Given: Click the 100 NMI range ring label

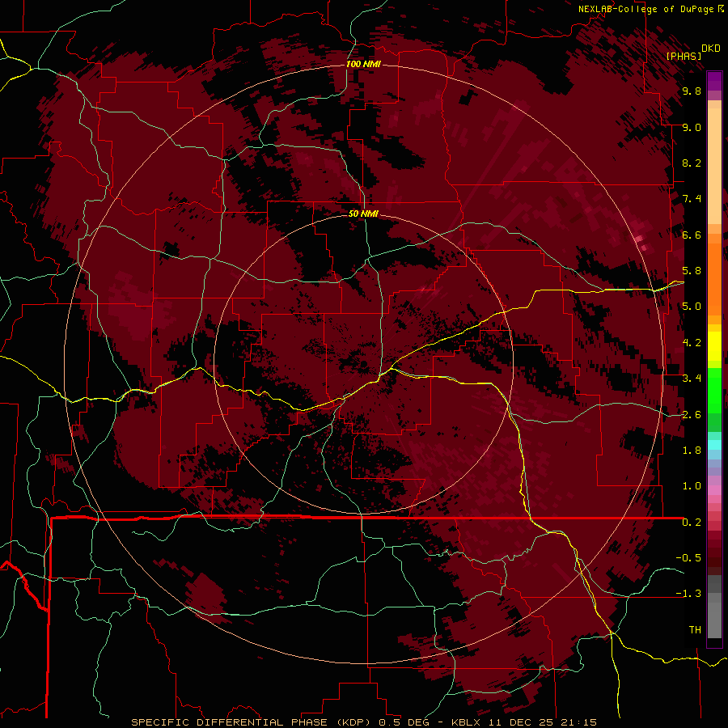Looking at the screenshot, I should click(x=363, y=64).
